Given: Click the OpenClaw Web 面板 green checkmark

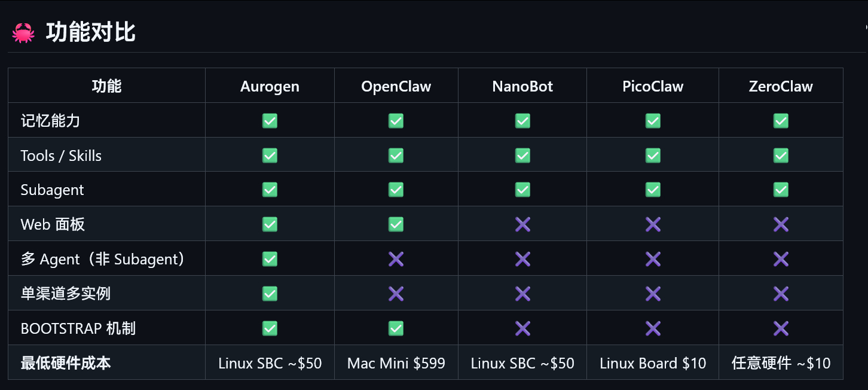Looking at the screenshot, I should click(x=396, y=224).
